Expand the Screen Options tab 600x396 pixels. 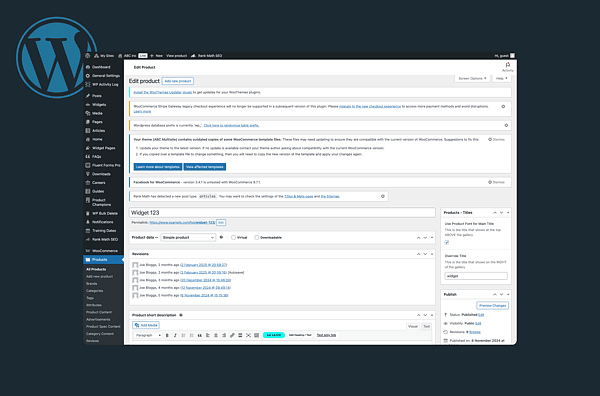coord(472,78)
